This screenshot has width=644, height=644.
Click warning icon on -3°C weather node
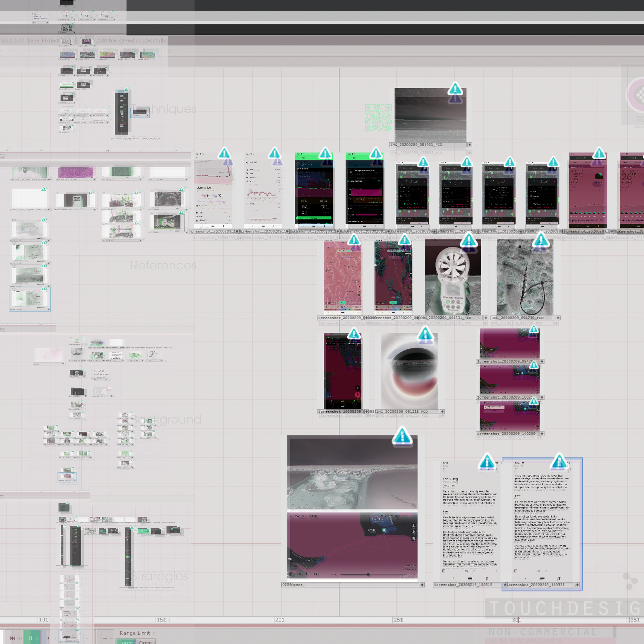(599, 153)
